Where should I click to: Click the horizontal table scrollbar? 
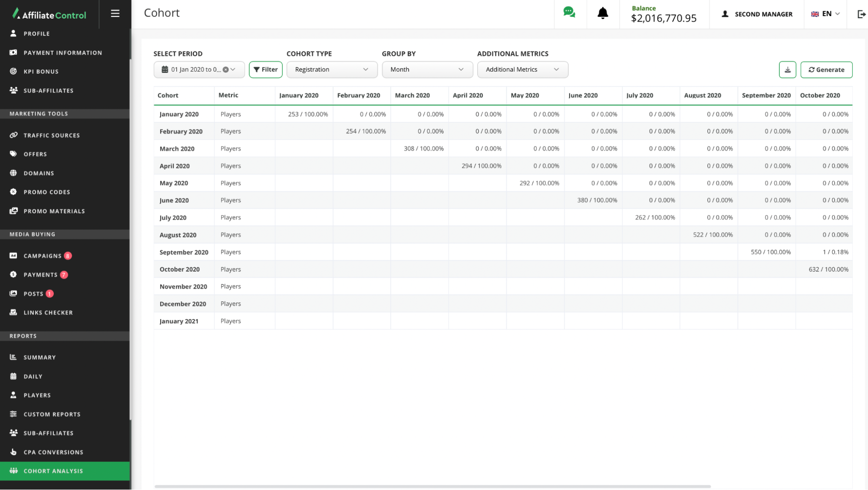tap(432, 486)
